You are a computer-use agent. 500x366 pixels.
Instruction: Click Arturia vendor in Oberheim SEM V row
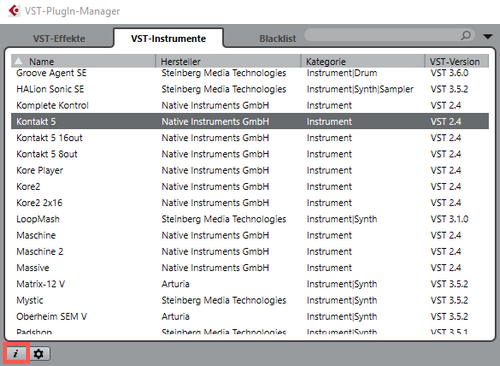pos(175,316)
